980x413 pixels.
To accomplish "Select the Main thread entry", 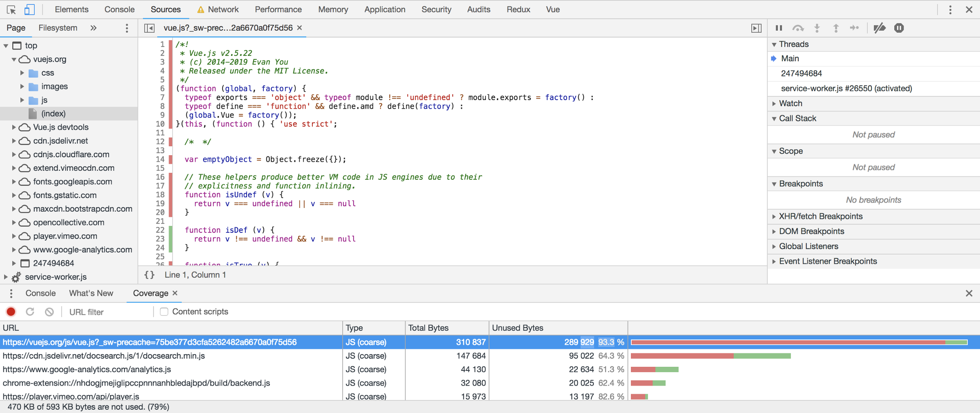I will tap(873, 58).
